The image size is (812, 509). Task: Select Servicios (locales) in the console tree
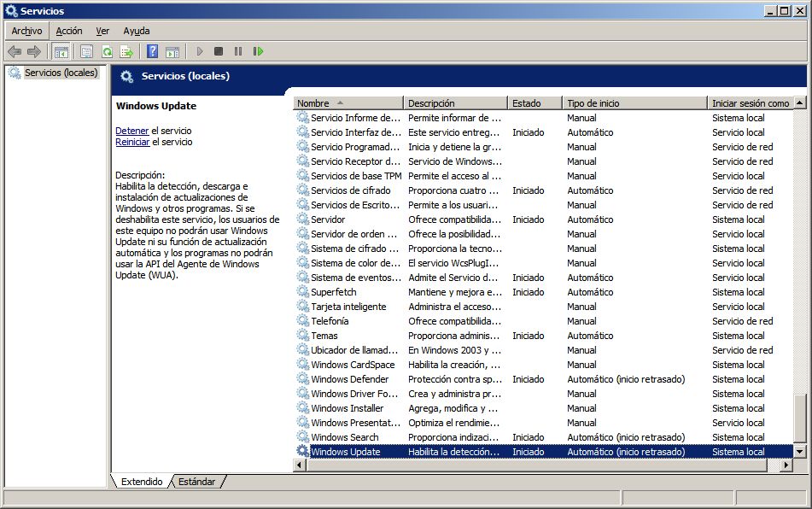pos(61,73)
